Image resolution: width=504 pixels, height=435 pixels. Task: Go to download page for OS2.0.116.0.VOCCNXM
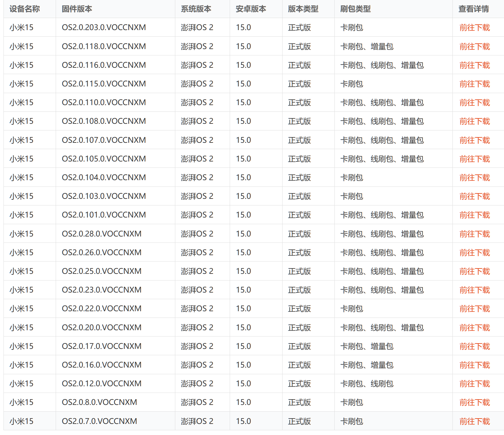tap(474, 65)
